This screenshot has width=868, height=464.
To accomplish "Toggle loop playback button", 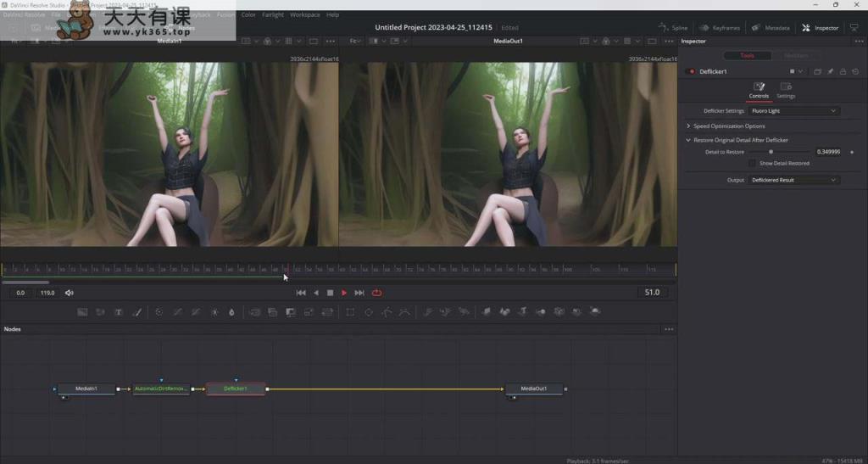I will 377,293.
